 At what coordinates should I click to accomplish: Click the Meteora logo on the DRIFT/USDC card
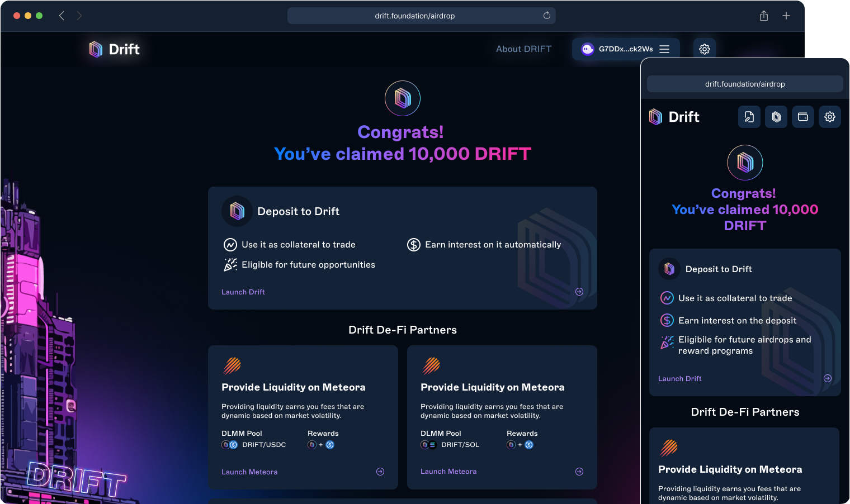click(x=232, y=366)
